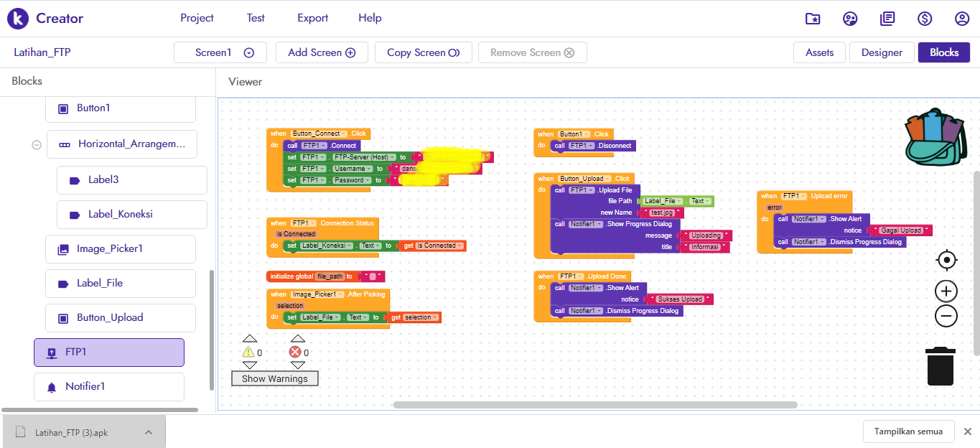Center the workspace with the target icon
The height and width of the screenshot is (448, 980).
[947, 260]
